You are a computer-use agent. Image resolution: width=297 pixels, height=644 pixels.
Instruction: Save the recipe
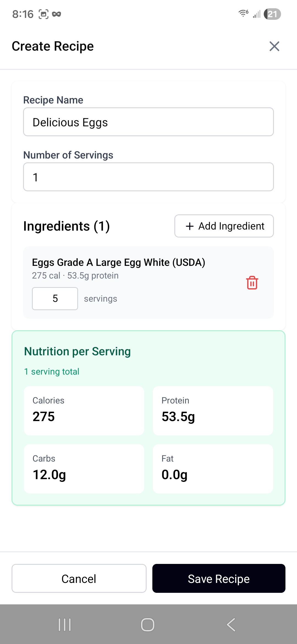point(219,578)
